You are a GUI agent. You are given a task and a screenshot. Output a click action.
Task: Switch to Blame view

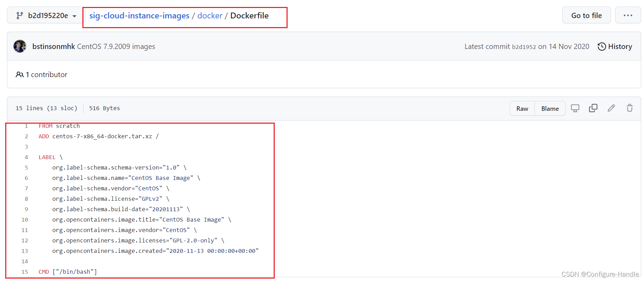(550, 109)
